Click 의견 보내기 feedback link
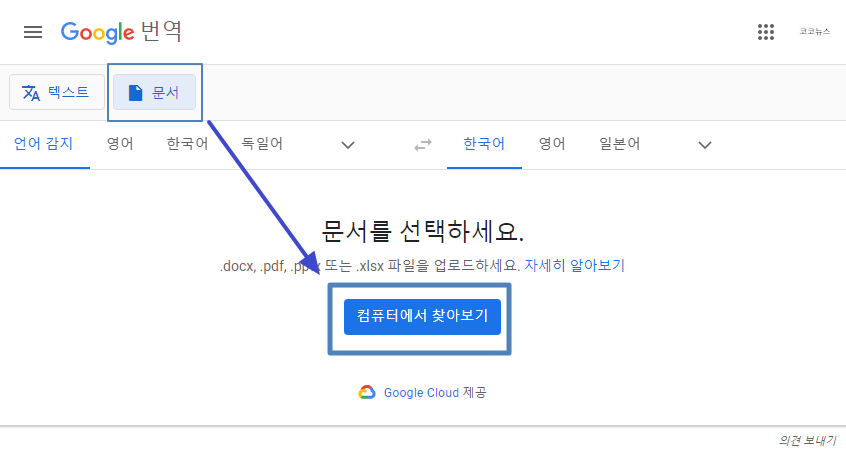Screen dimensions: 846x464 (x=807, y=441)
